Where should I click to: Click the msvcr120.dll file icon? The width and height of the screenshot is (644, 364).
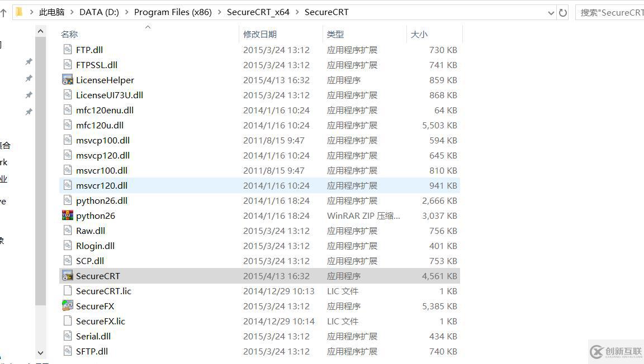68,185
